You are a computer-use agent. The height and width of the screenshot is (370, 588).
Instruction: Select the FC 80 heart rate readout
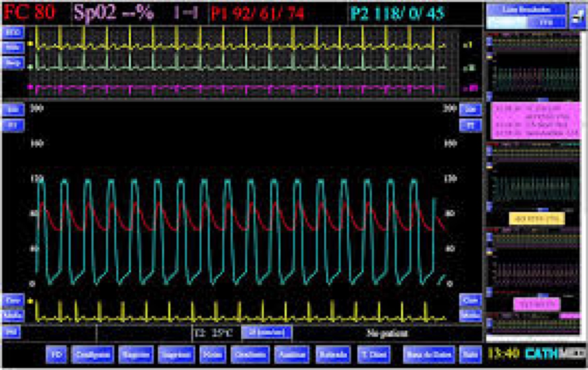[x=30, y=13]
